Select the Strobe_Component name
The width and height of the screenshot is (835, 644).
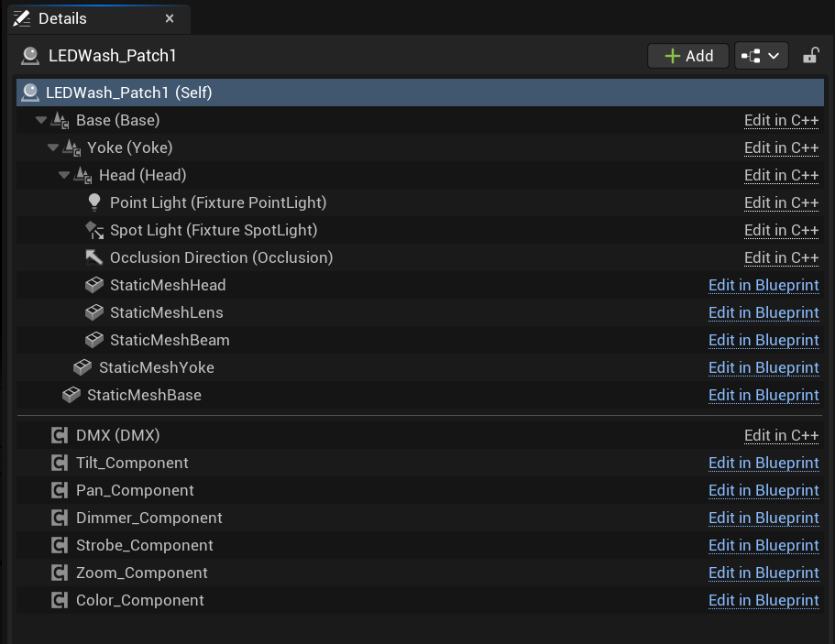[x=144, y=546]
